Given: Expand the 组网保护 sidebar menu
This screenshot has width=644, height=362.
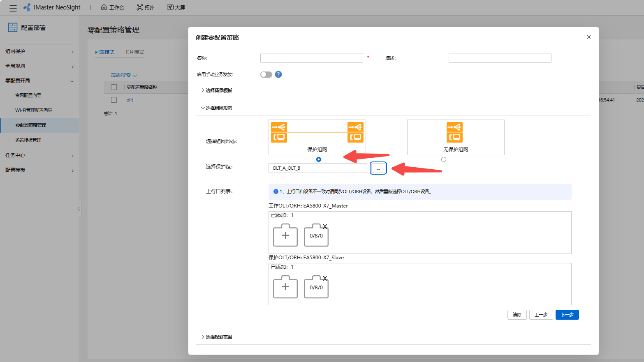Looking at the screenshot, I should coord(39,51).
